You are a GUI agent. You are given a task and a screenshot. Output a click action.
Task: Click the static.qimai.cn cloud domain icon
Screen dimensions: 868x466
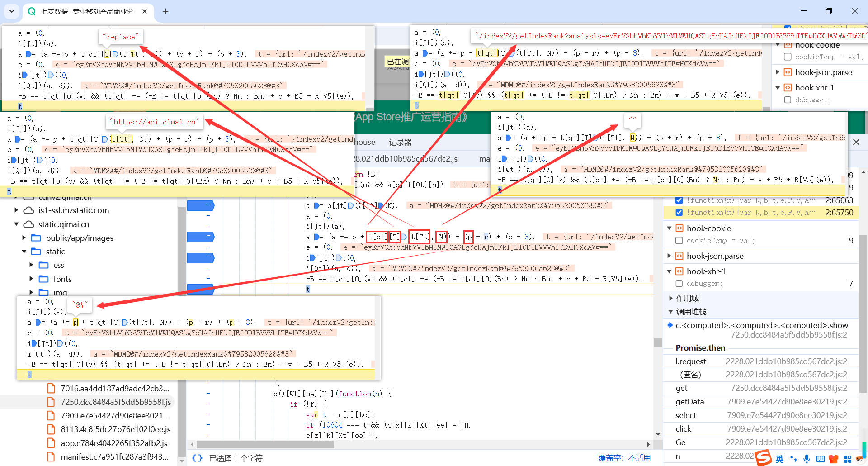[x=29, y=224]
